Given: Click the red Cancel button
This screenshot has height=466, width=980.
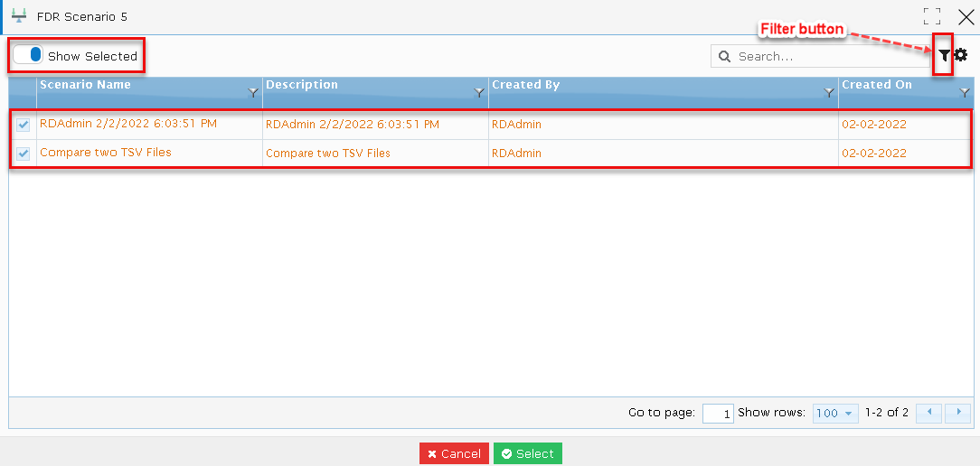Looking at the screenshot, I should pos(455,454).
